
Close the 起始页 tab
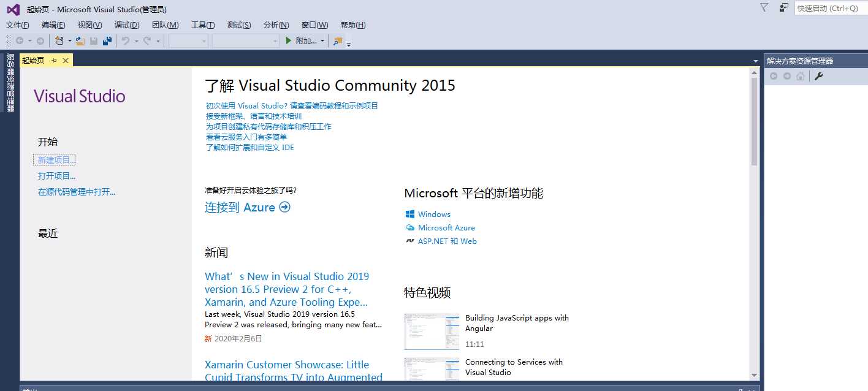click(66, 60)
